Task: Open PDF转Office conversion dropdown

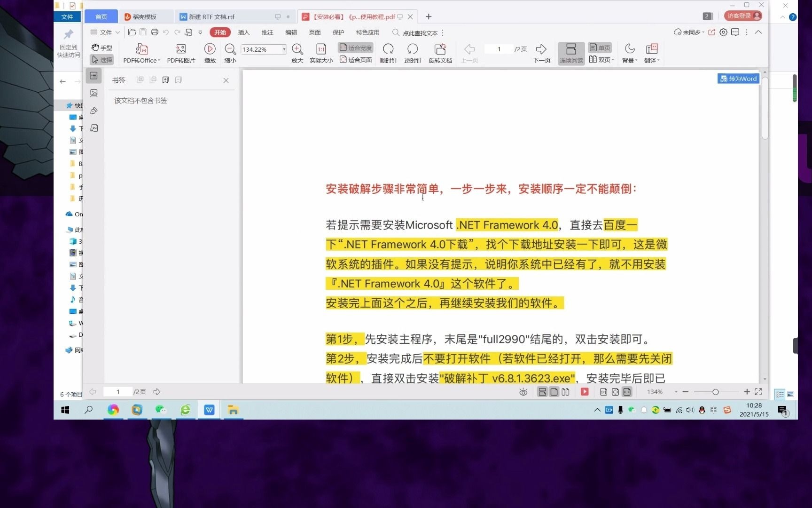Action: pyautogui.click(x=141, y=53)
